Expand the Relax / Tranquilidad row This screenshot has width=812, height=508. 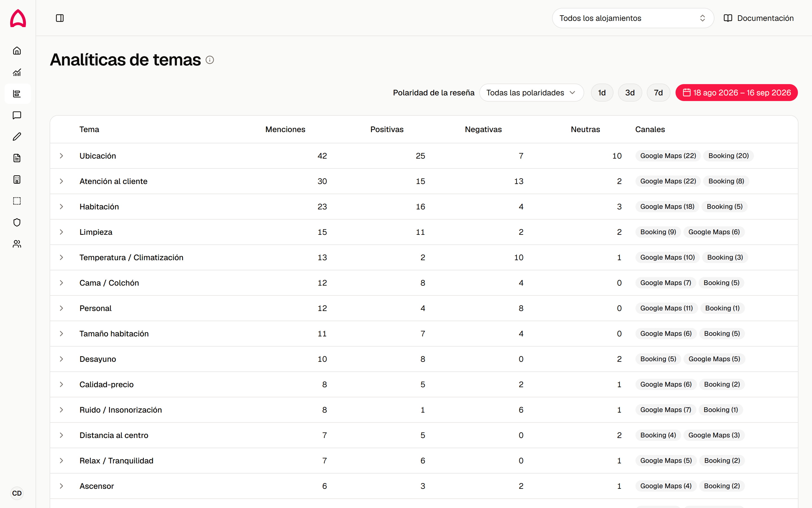click(x=61, y=461)
